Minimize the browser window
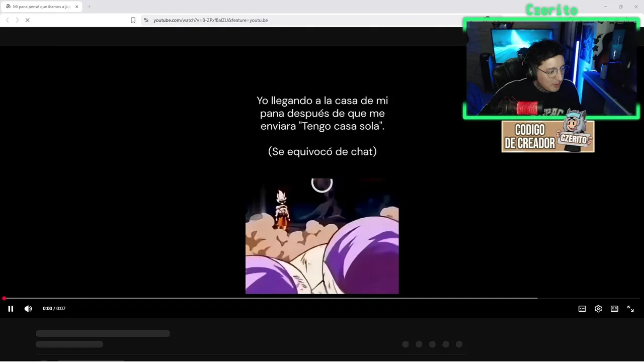 [x=605, y=7]
